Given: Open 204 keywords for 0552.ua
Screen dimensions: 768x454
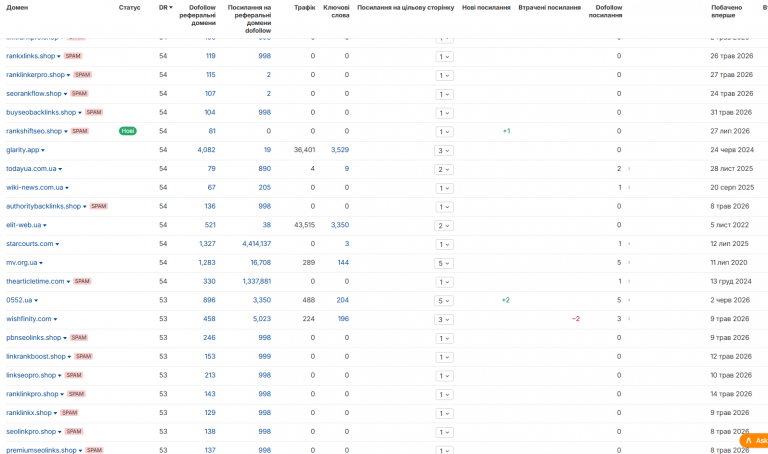Looking at the screenshot, I should coord(343,300).
